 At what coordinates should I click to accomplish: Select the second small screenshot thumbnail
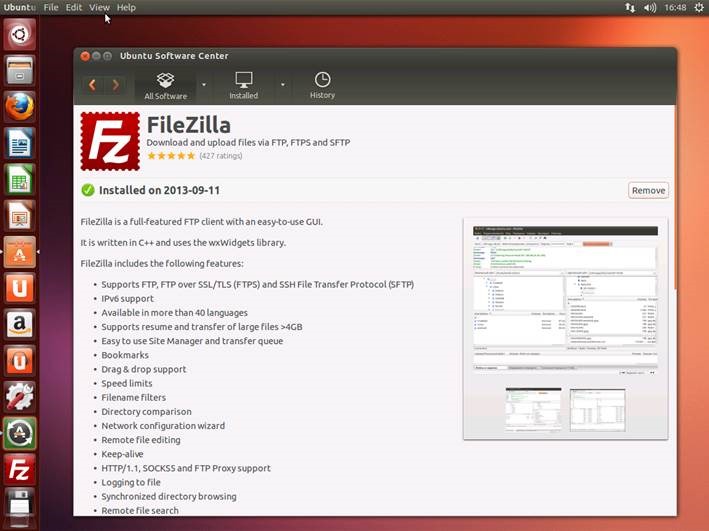click(x=598, y=409)
